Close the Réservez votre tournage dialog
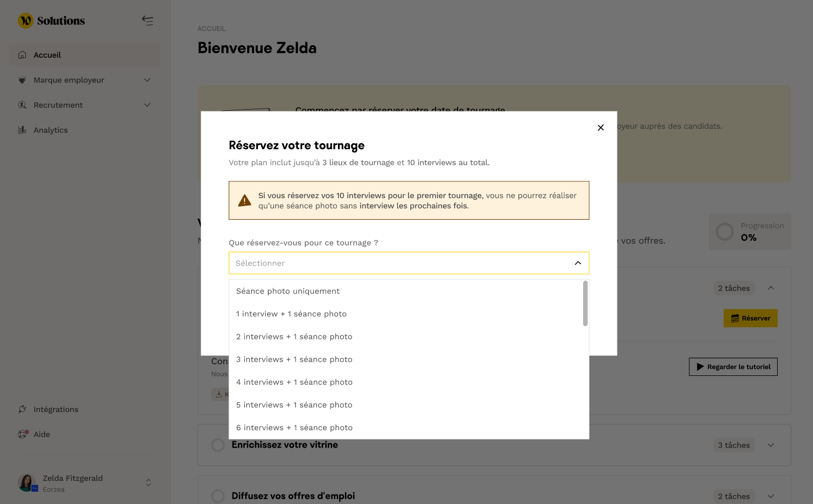 tap(601, 128)
